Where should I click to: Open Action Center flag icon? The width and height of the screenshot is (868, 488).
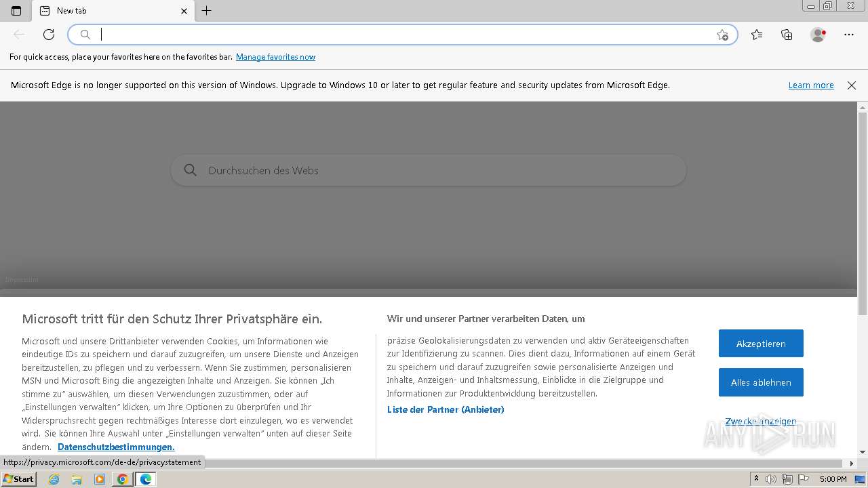pos(802,479)
